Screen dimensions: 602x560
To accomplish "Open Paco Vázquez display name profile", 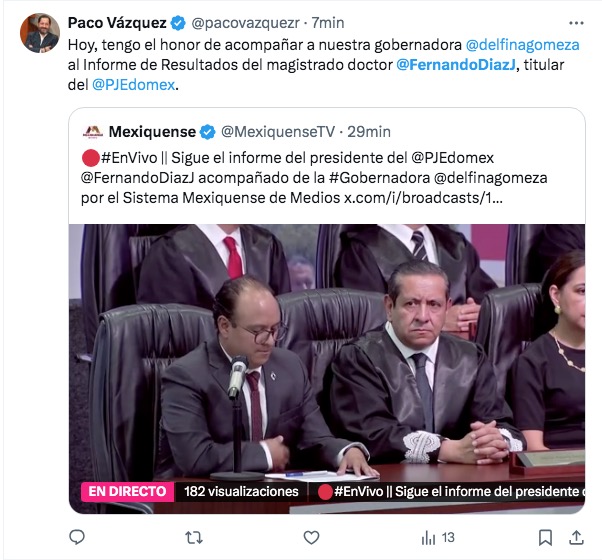I will (117, 23).
